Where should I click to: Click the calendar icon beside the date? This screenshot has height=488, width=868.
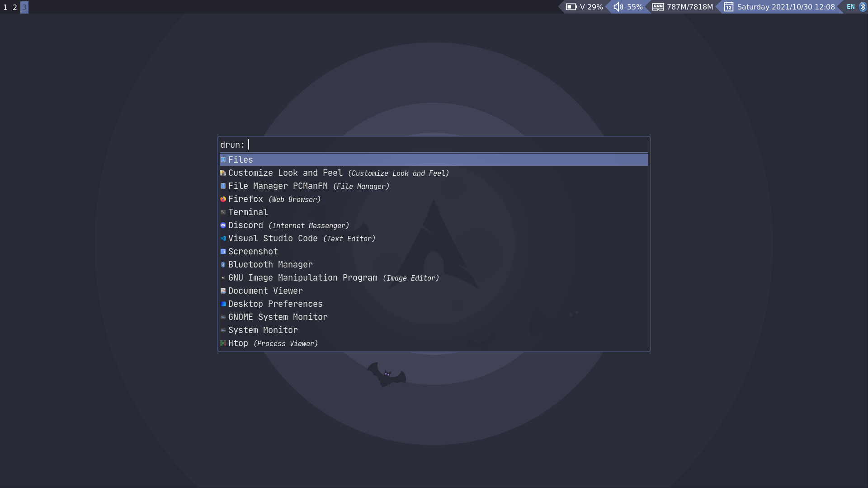click(x=728, y=7)
